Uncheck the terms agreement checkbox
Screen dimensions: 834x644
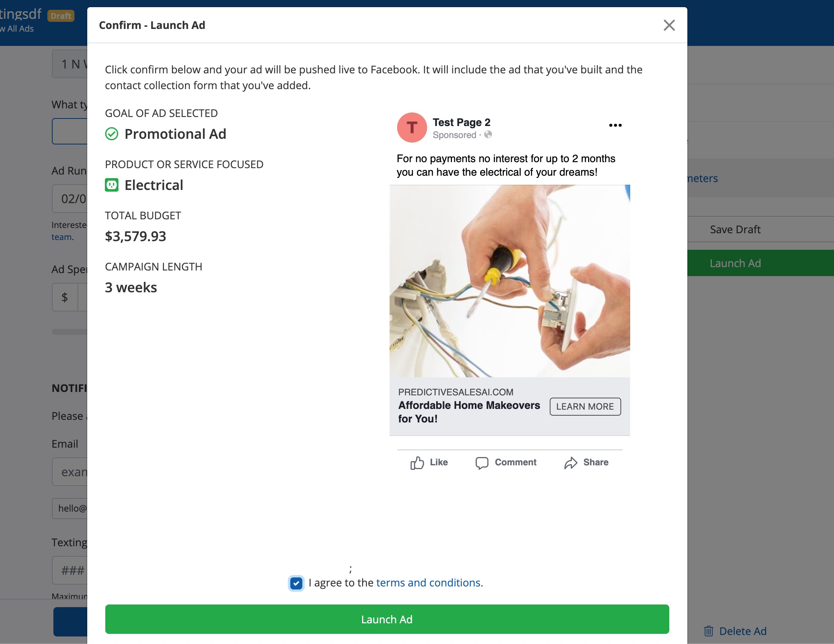point(296,583)
